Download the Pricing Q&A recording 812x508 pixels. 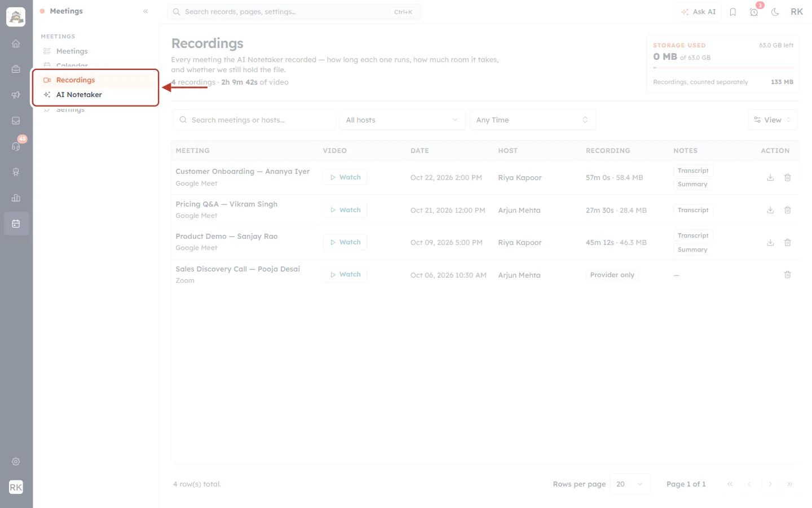pyautogui.click(x=770, y=210)
